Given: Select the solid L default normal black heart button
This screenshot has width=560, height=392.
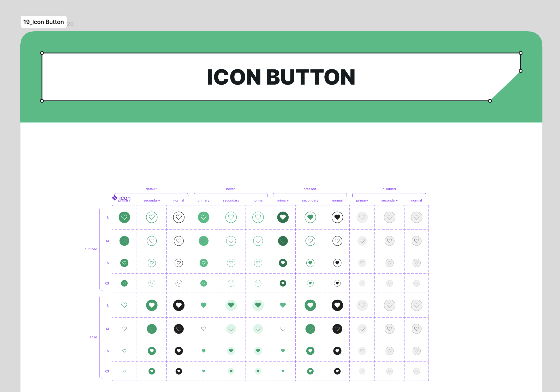Looking at the screenshot, I should pos(179,305).
